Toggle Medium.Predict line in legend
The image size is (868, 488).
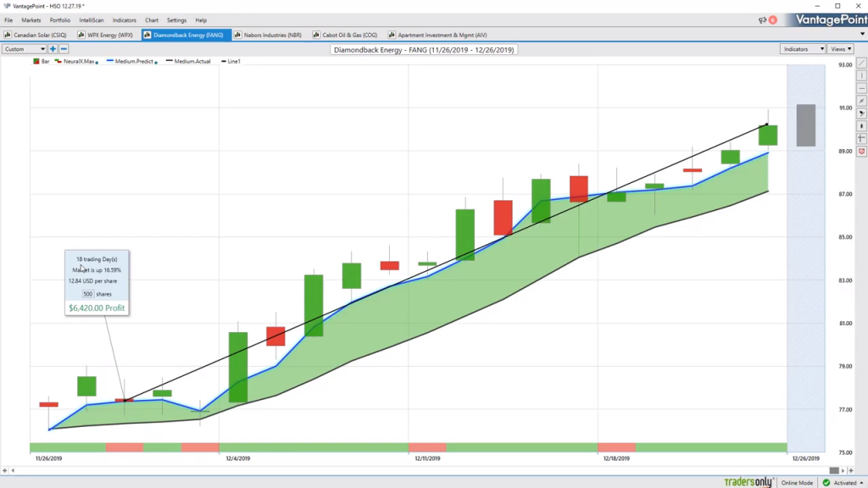point(130,61)
